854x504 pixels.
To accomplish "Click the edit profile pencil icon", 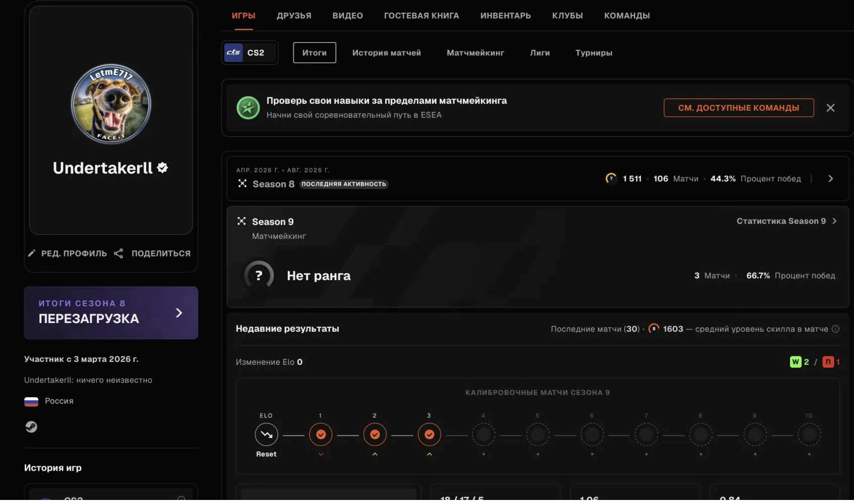I will pyautogui.click(x=32, y=253).
